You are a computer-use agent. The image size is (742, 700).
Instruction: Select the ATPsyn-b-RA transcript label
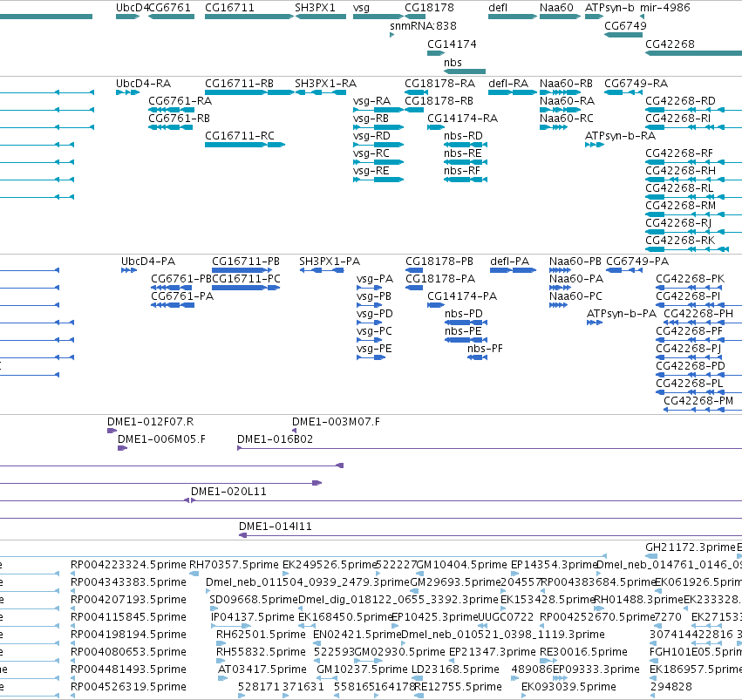point(621,136)
